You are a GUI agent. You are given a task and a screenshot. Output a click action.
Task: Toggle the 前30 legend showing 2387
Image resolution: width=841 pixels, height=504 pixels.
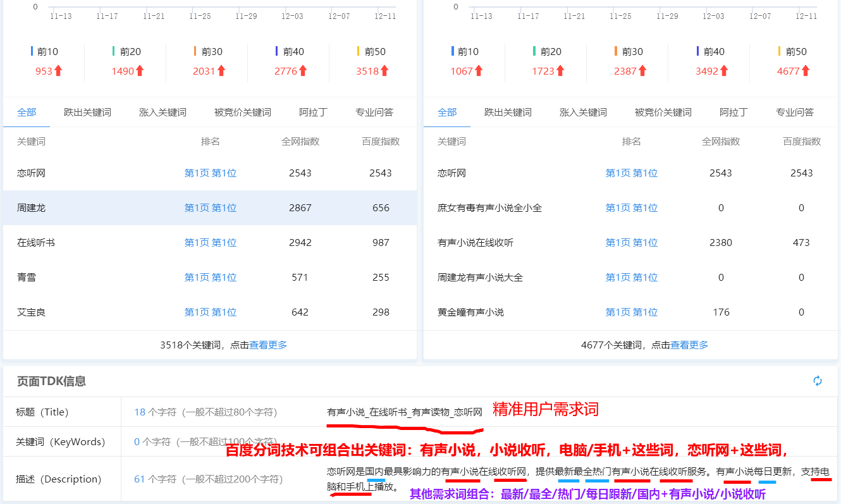pyautogui.click(x=629, y=52)
